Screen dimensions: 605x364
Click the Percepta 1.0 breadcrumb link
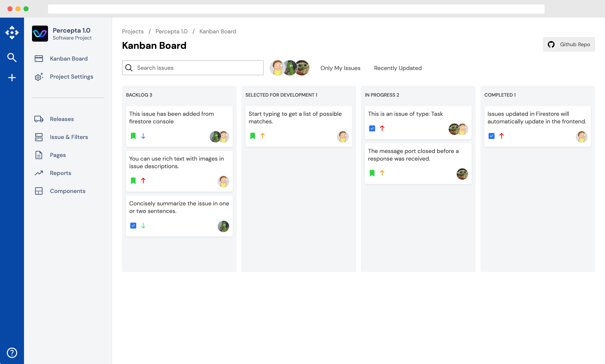coord(171,31)
